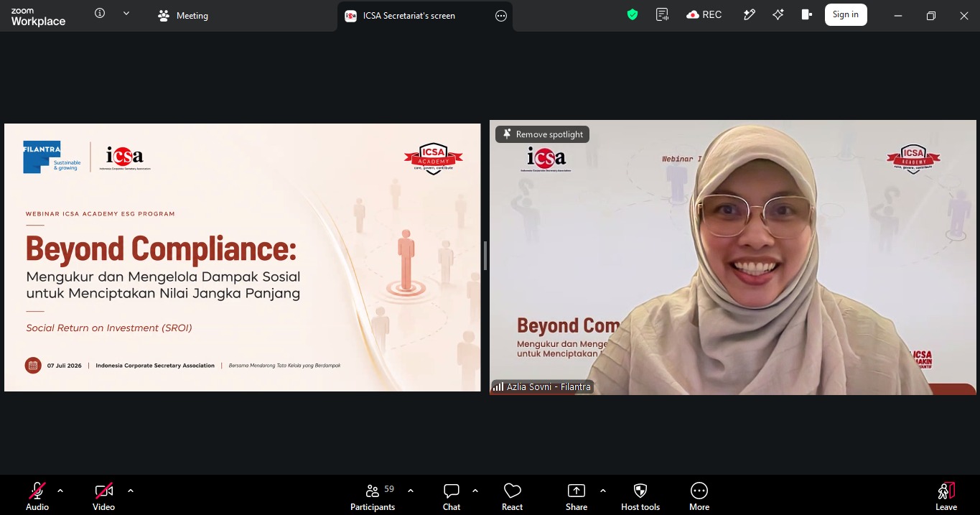Expand the Share options chevron
This screenshot has width=980, height=515.
(x=603, y=491)
